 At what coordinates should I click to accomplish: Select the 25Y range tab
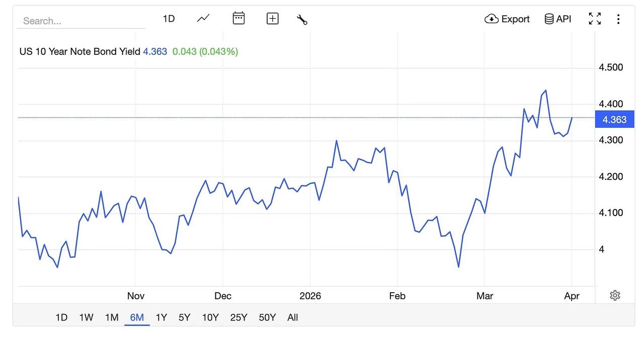point(238,317)
